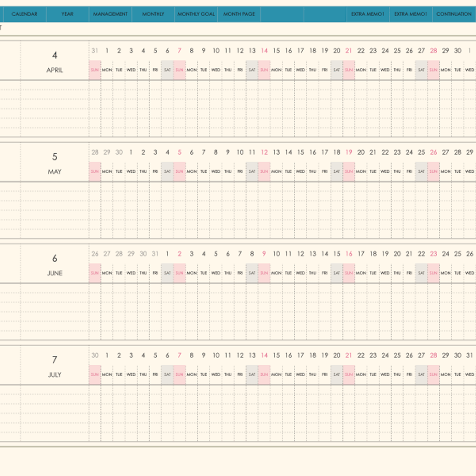Click the JUNE month label
This screenshot has width=476, height=476.
55,273
